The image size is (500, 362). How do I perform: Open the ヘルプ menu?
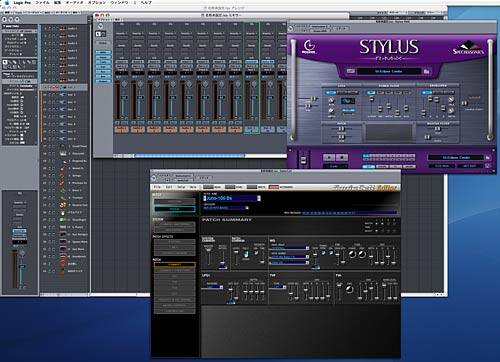tap(146, 2)
